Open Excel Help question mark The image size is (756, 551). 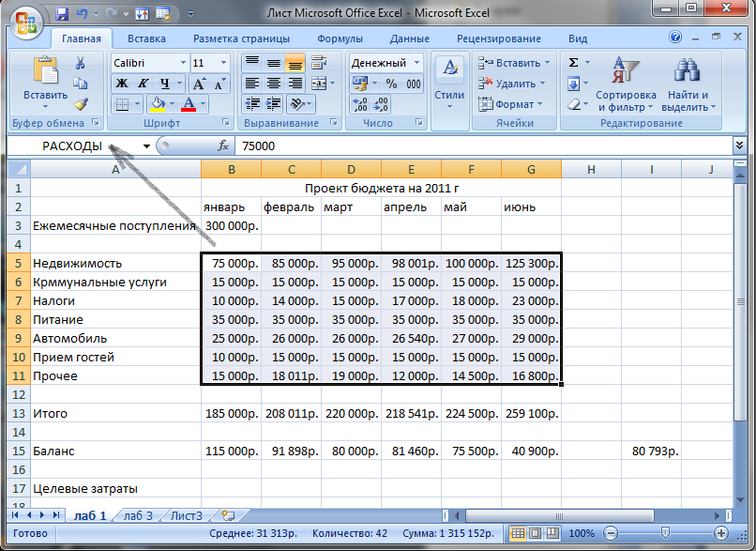[x=675, y=37]
